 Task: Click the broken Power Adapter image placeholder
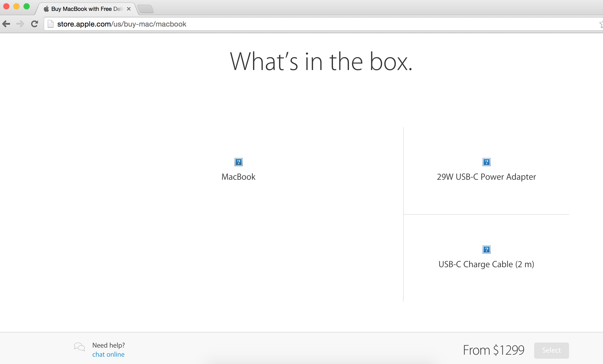click(486, 162)
